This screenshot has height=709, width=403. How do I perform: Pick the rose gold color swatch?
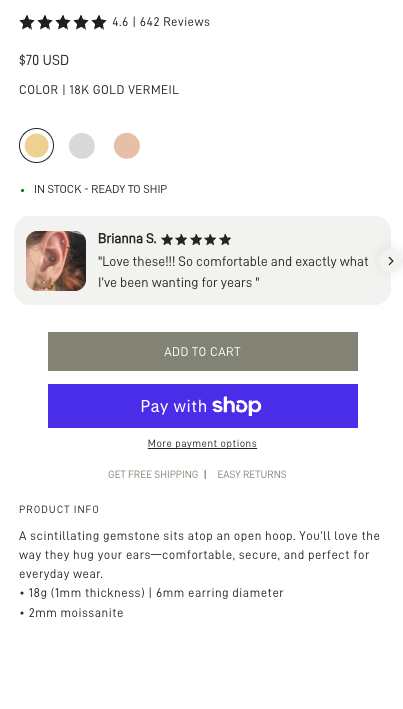pos(127,146)
